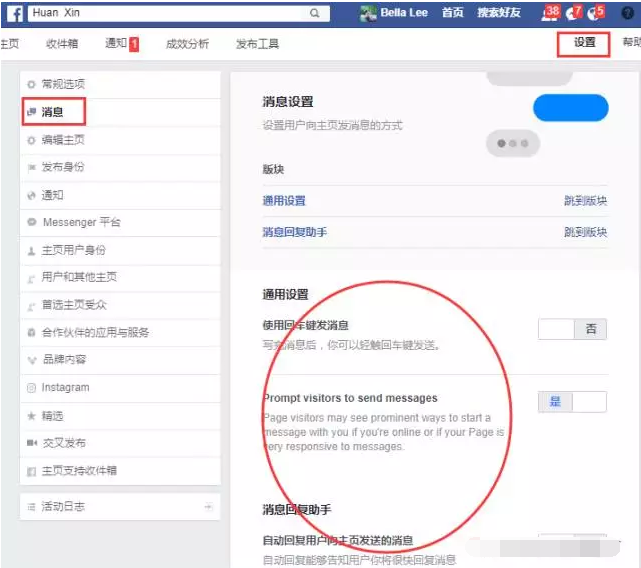
Task: Toggle Prompt visitors to send messages switch
Action: pyautogui.click(x=572, y=402)
